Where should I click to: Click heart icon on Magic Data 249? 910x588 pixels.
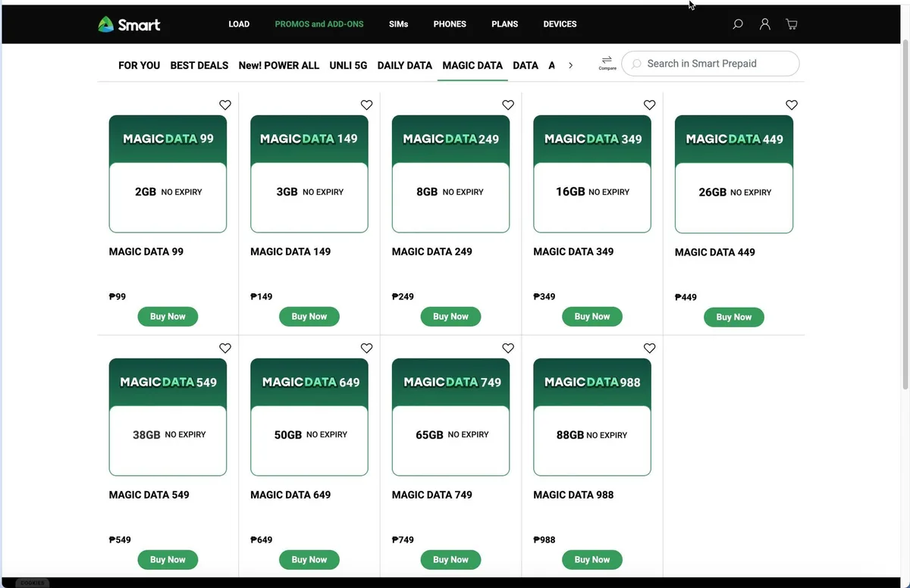tap(508, 105)
